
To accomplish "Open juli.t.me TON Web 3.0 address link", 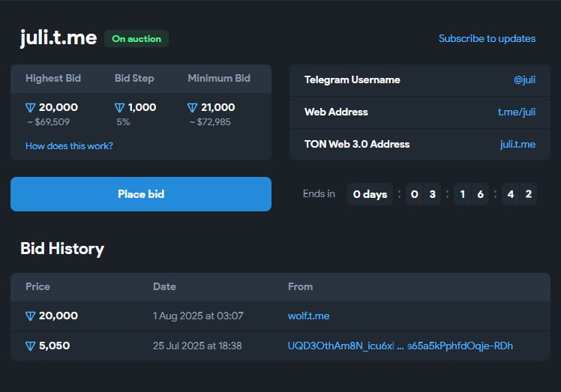I will click(x=517, y=144).
